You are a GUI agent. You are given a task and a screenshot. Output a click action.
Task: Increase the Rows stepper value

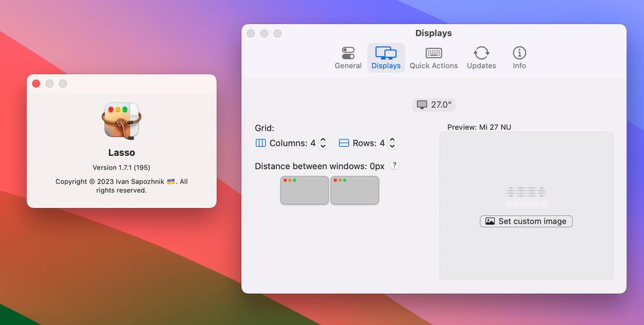click(393, 140)
